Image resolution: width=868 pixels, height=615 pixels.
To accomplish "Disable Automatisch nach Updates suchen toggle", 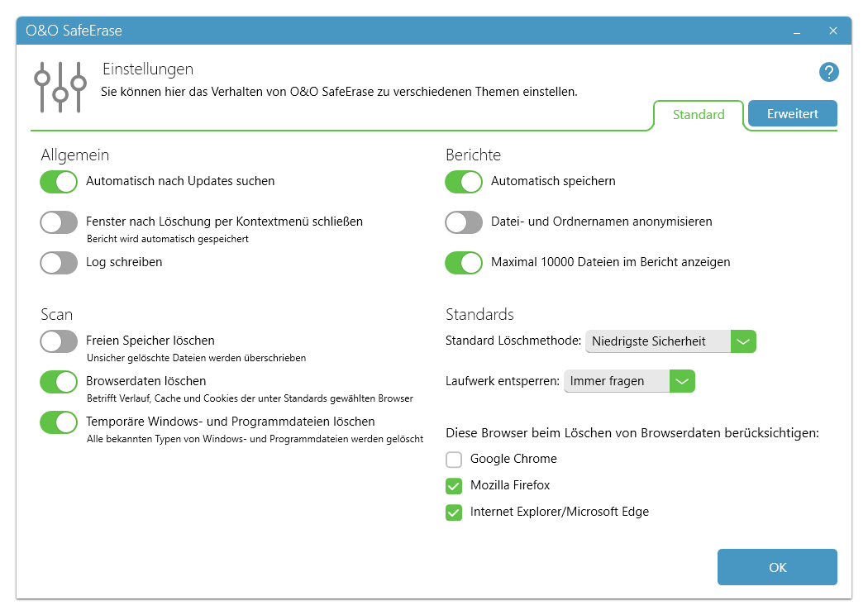I will point(59,182).
